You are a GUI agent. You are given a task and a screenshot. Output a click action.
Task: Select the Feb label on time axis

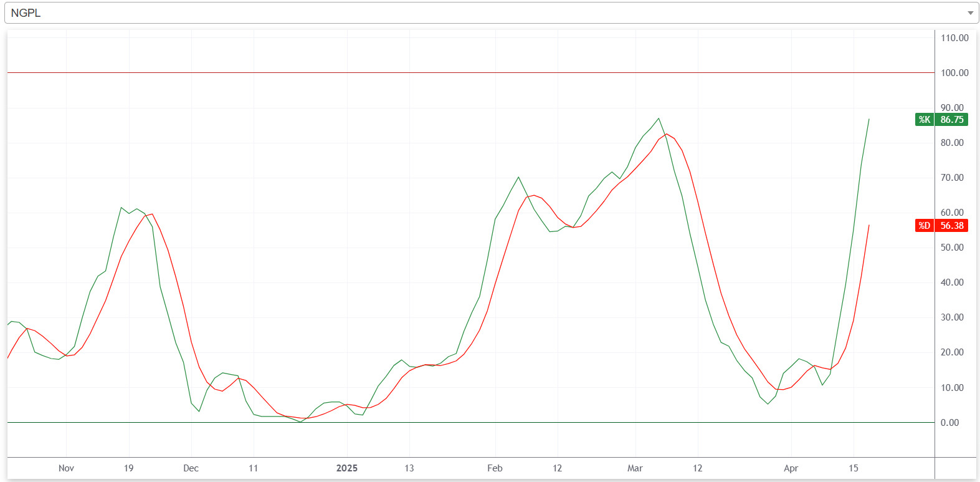click(x=495, y=468)
